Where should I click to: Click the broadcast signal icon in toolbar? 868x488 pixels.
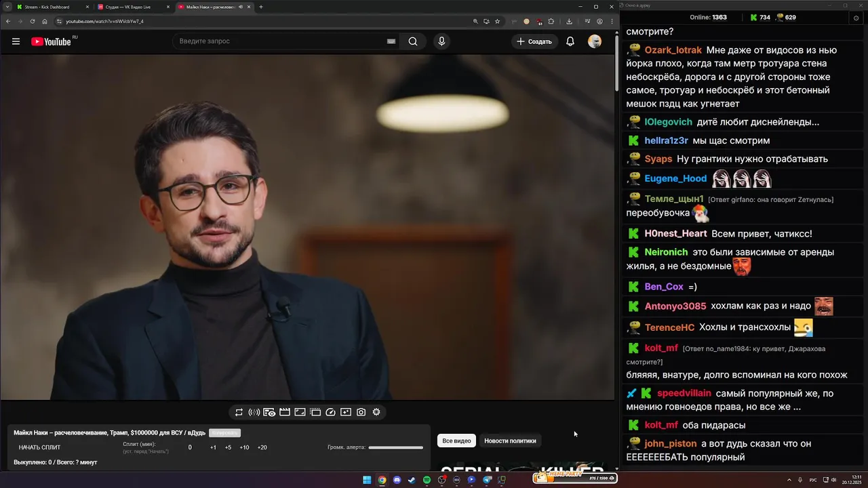pyautogui.click(x=254, y=412)
